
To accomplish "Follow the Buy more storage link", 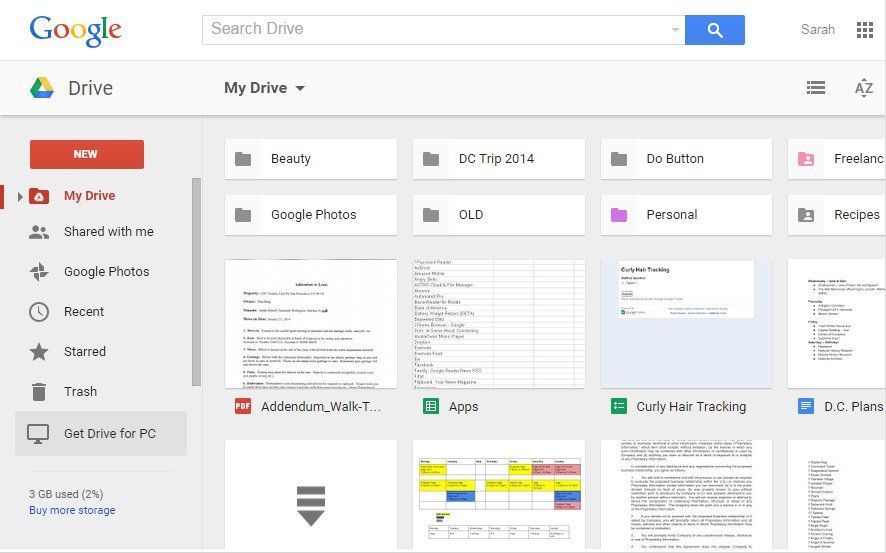I will [72, 510].
